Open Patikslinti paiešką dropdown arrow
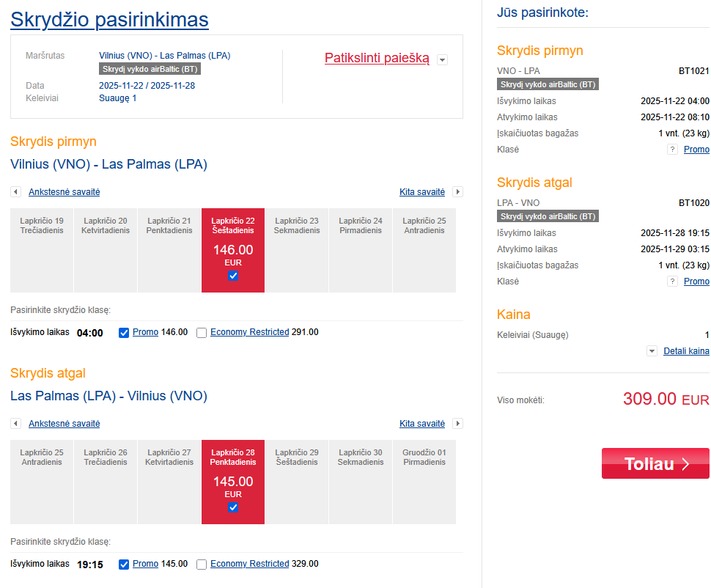Viewport: 711px width, 588px height. coord(442,60)
